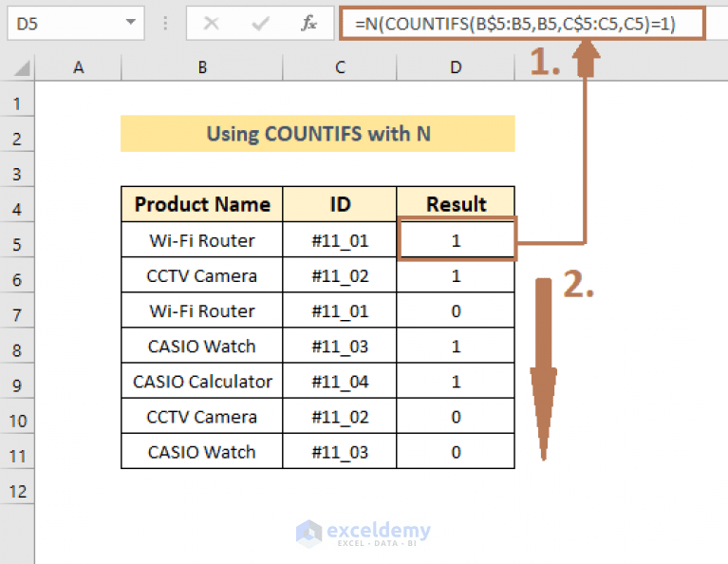The width and height of the screenshot is (728, 564).
Task: Open the Name Box dropdown arrow
Action: coord(131,22)
